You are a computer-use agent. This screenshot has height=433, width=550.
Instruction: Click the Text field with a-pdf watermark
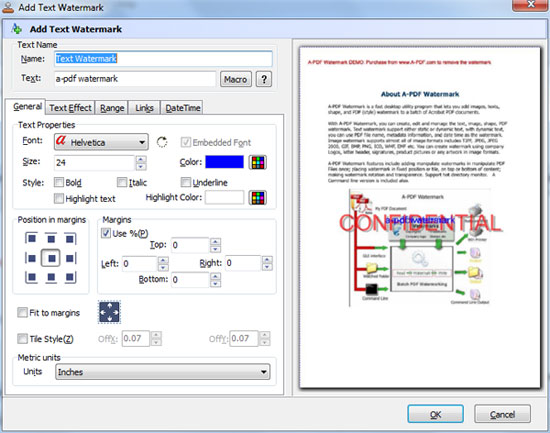pyautogui.click(x=135, y=79)
